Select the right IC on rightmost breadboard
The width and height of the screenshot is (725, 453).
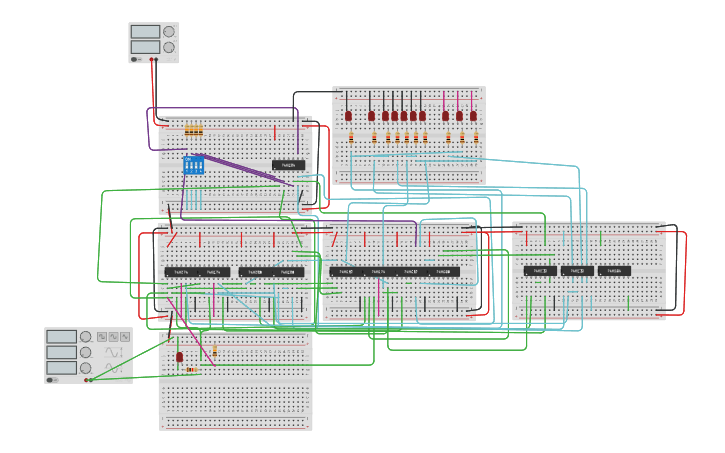pyautogui.click(x=614, y=271)
